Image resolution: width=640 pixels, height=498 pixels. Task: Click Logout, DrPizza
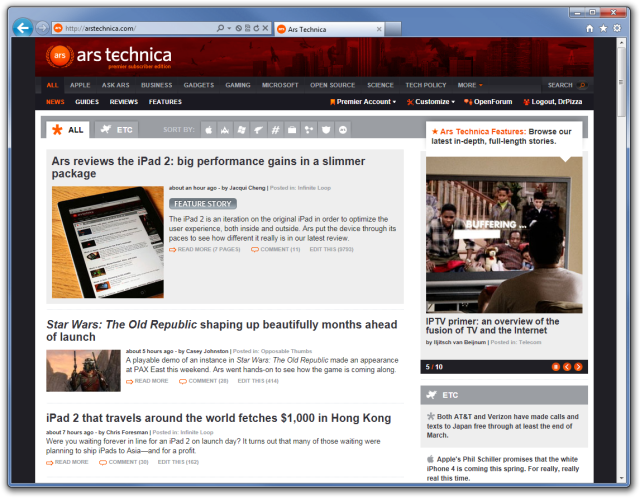point(553,102)
